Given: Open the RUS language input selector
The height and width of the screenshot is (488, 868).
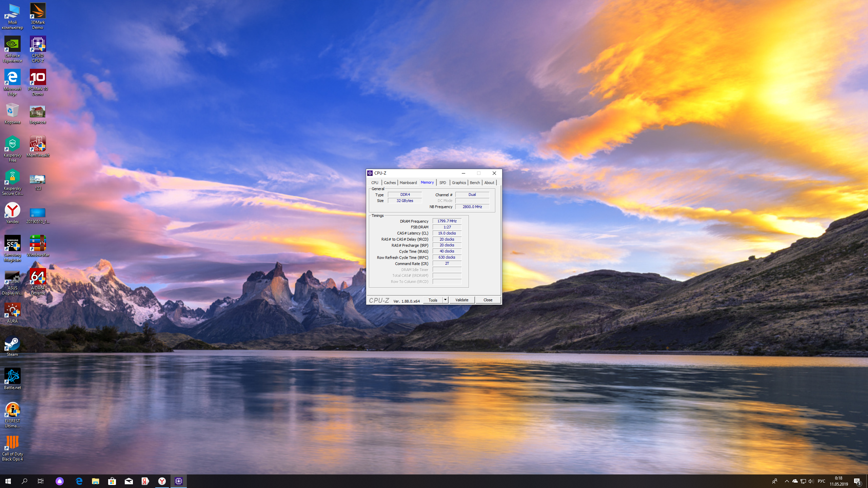Looking at the screenshot, I should pos(821,481).
